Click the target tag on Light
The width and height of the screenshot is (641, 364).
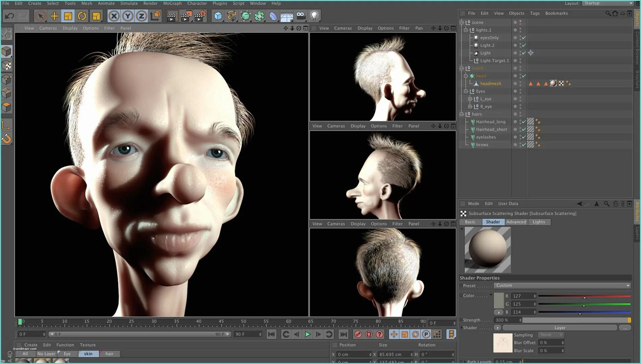click(x=531, y=53)
